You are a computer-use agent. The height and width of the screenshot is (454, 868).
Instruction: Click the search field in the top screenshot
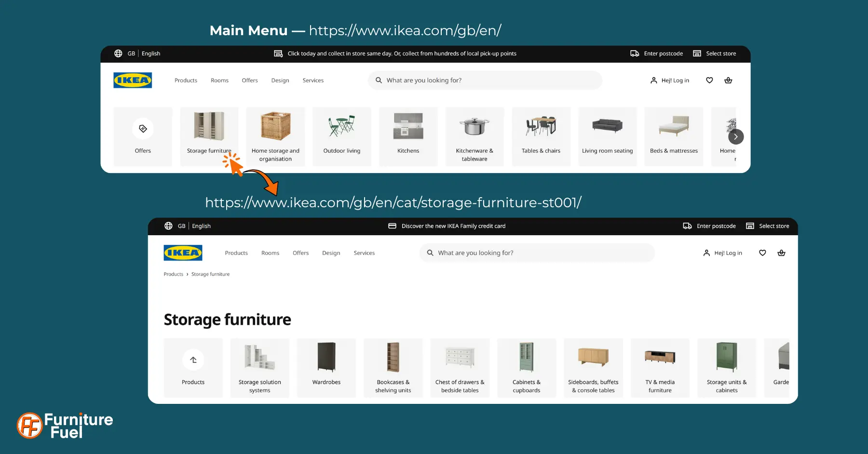485,80
